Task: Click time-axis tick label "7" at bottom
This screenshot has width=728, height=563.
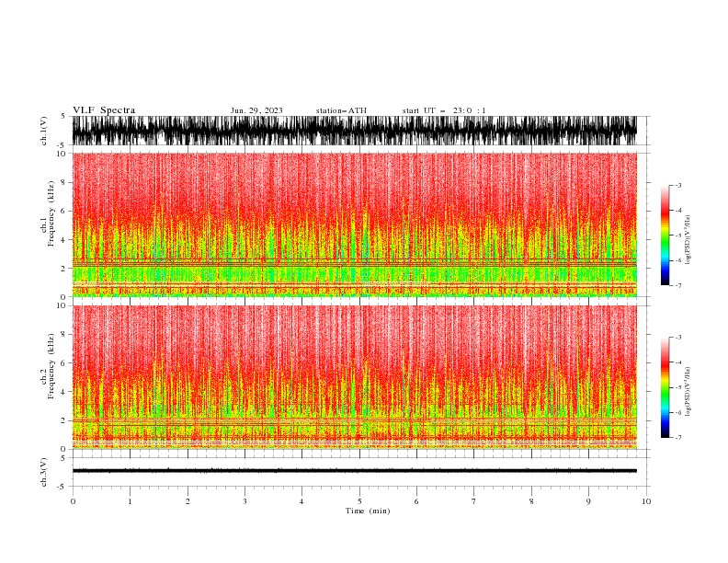Action: click(x=474, y=501)
